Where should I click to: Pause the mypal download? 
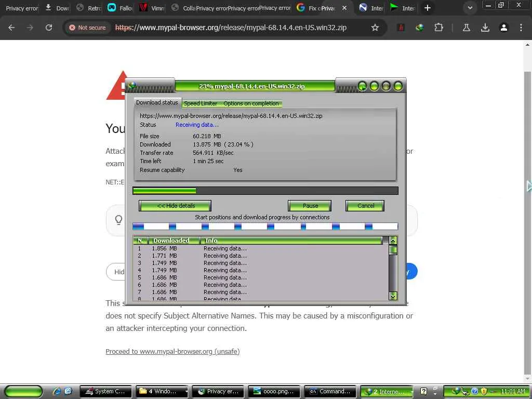click(310, 206)
